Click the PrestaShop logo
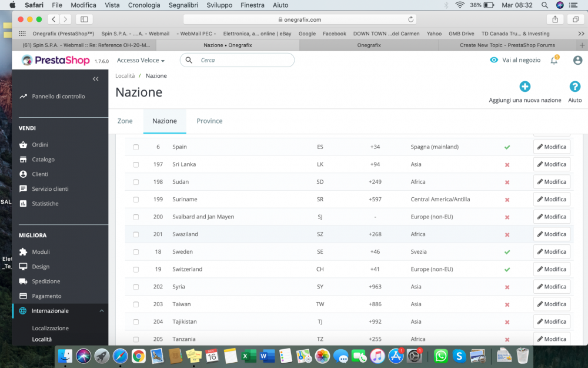588x368 pixels. [x=55, y=60]
